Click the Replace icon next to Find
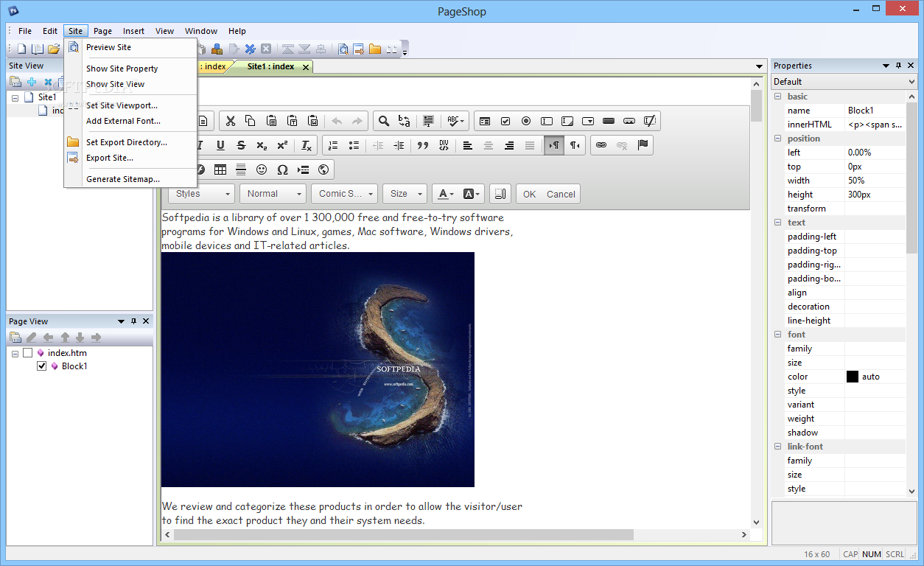The height and width of the screenshot is (566, 924). (x=404, y=121)
